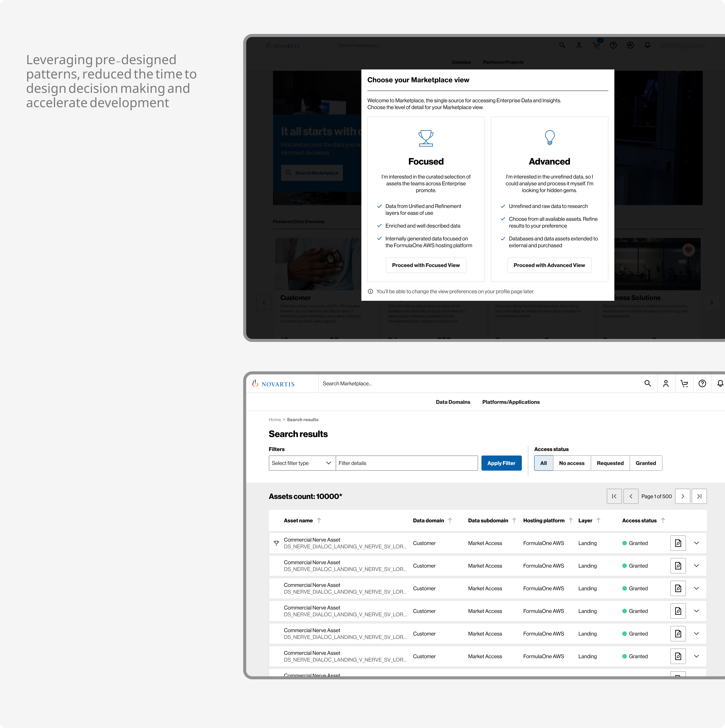Viewport: 725px width, 728px height.
Task: Click the Novartis logo on the Search results page
Action: [273, 384]
